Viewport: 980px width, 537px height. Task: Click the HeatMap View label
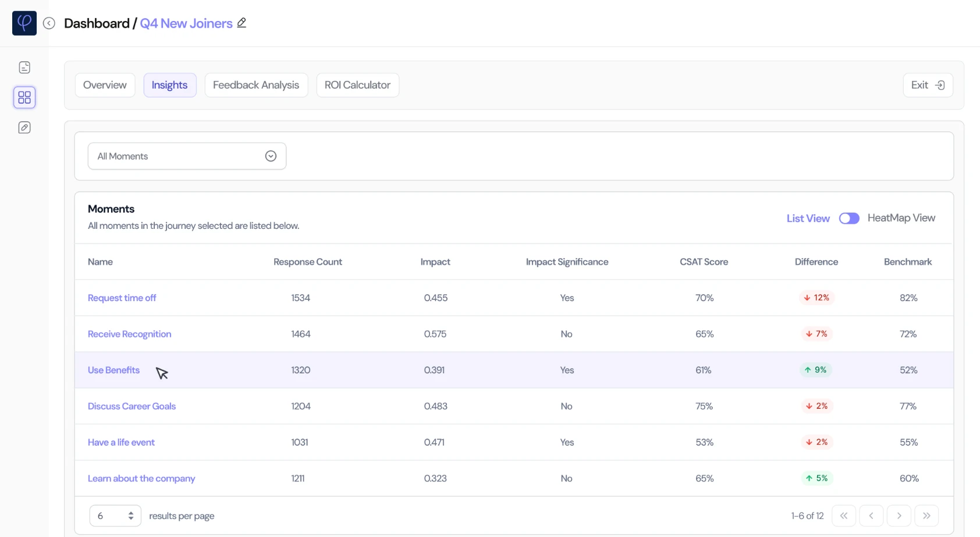click(901, 218)
